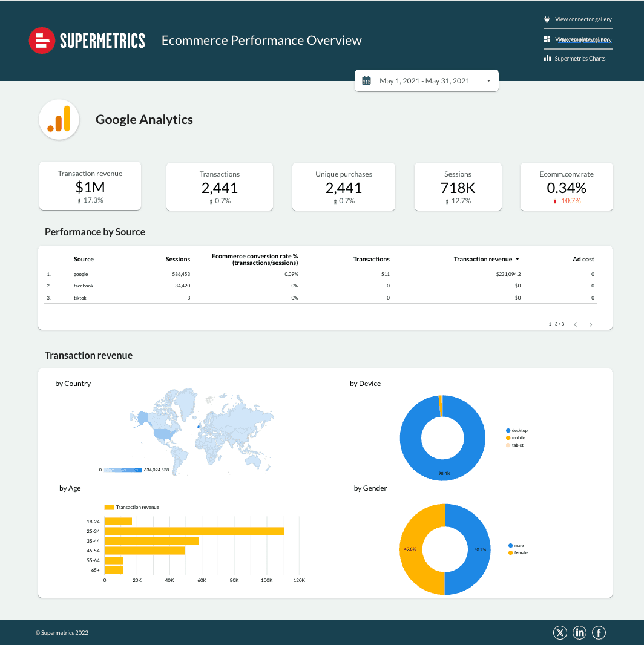The height and width of the screenshot is (645, 644).
Task: Click the template gallery grid icon
Action: [547, 39]
